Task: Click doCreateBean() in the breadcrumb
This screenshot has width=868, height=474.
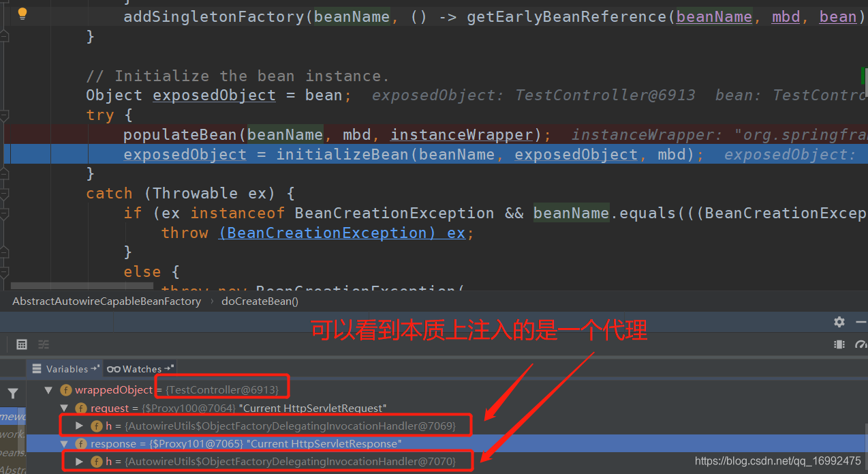Action: click(x=260, y=301)
